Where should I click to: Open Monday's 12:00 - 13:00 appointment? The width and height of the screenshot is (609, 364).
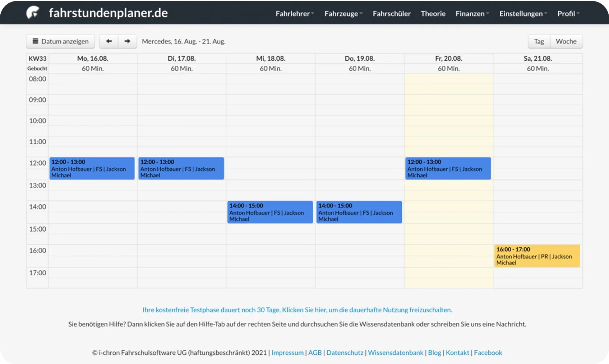pos(92,168)
